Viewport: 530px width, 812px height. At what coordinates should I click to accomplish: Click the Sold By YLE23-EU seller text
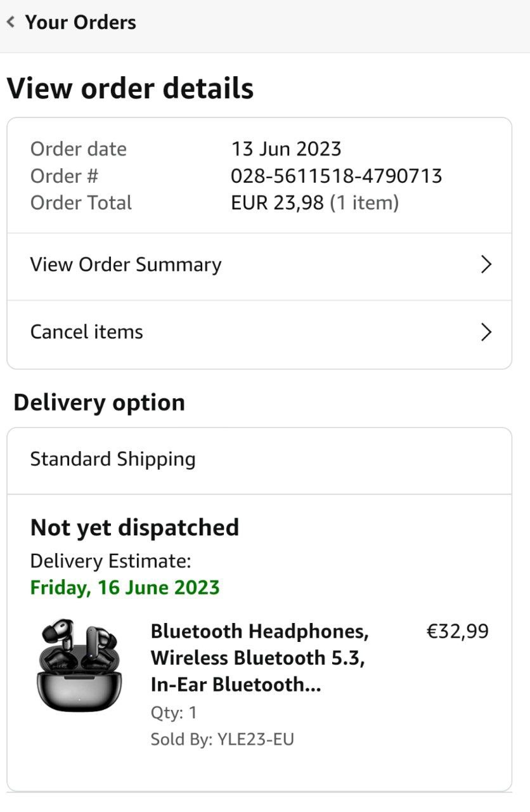[222, 739]
